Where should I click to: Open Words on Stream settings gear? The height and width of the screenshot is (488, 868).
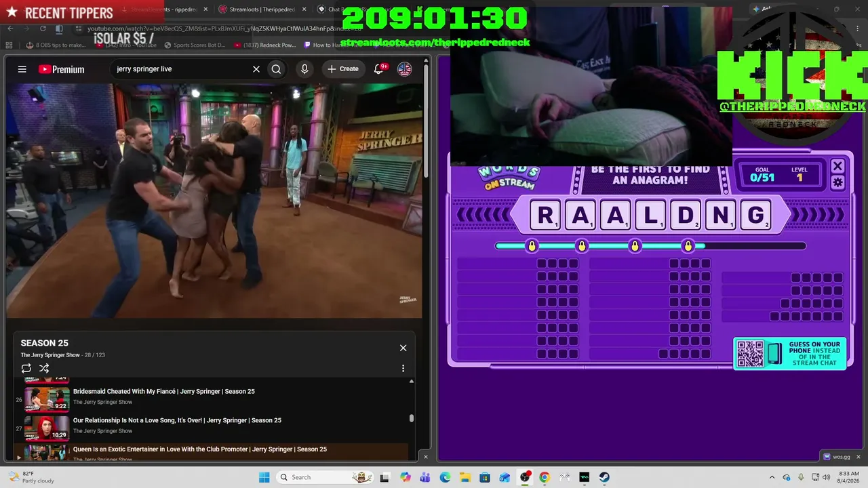click(x=837, y=182)
